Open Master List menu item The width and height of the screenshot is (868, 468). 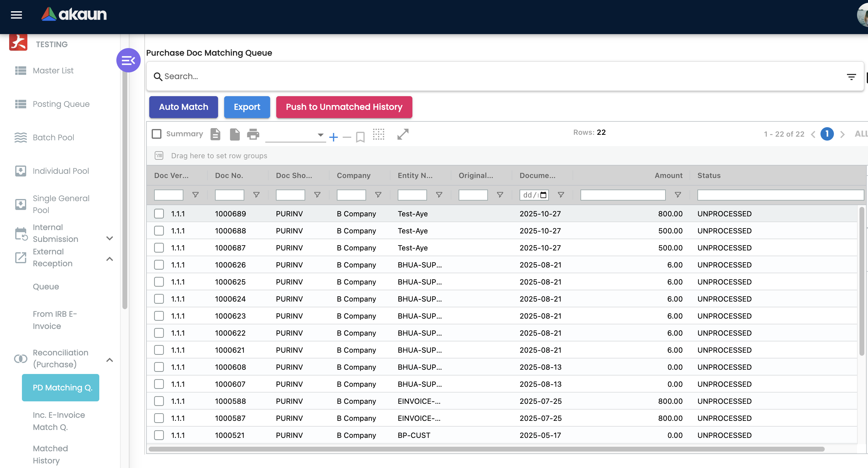(x=53, y=71)
